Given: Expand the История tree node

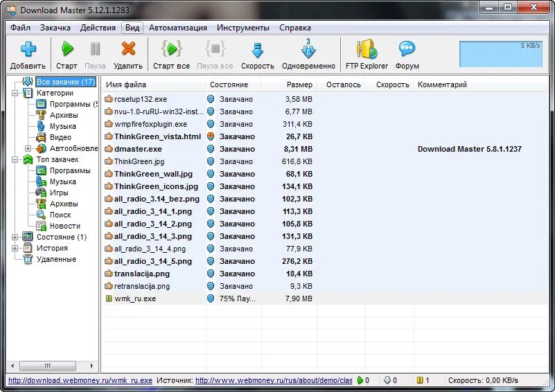Looking at the screenshot, I should (x=15, y=248).
